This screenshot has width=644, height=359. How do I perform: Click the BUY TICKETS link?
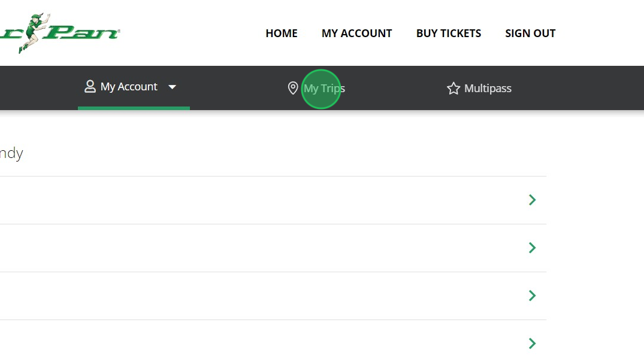click(449, 34)
